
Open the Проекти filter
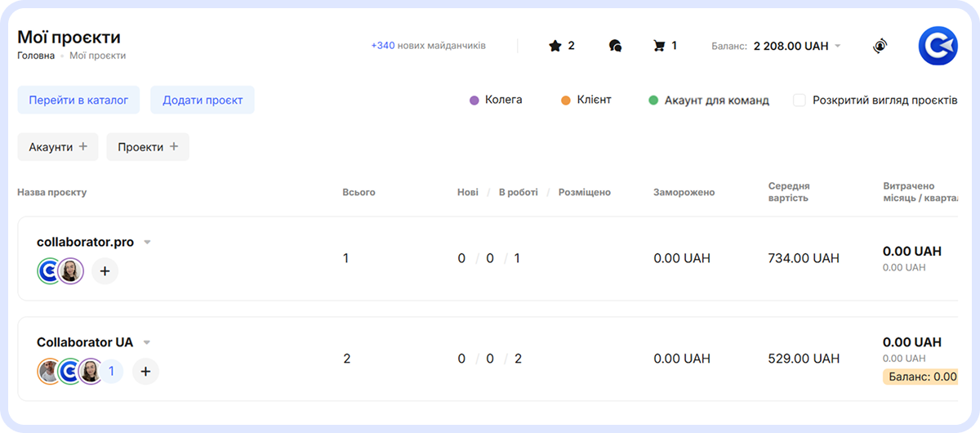click(x=148, y=147)
